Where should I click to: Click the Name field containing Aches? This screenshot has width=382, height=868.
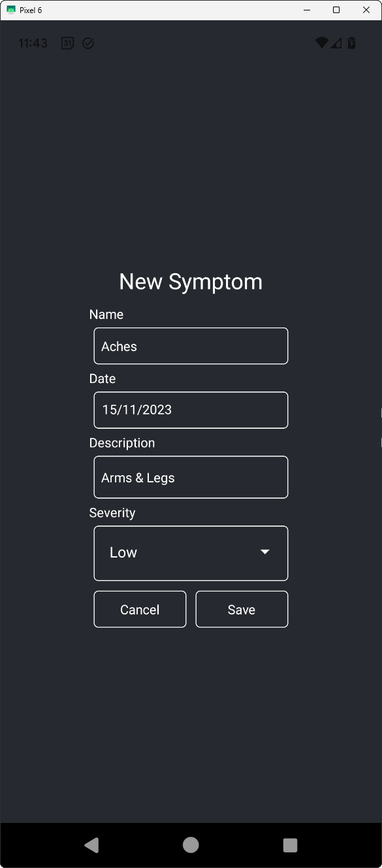(x=190, y=346)
